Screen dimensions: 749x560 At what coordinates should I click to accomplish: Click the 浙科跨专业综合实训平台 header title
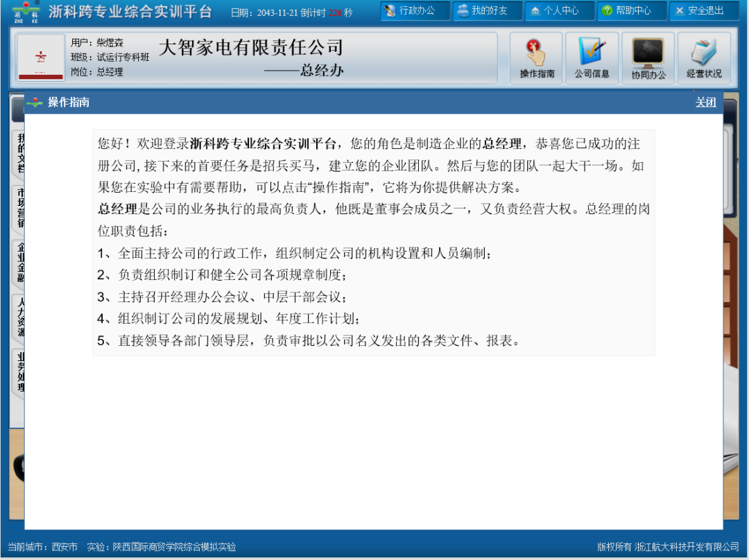130,12
